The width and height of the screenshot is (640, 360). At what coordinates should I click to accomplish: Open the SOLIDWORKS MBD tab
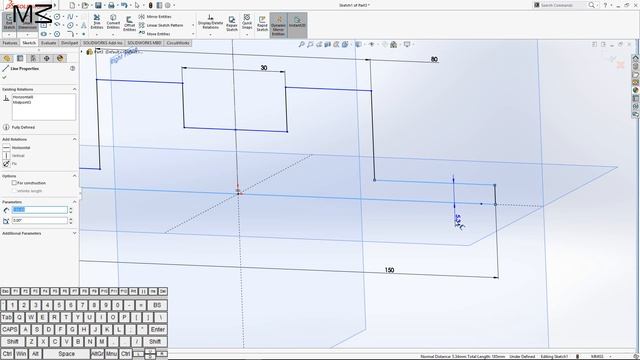(144, 43)
